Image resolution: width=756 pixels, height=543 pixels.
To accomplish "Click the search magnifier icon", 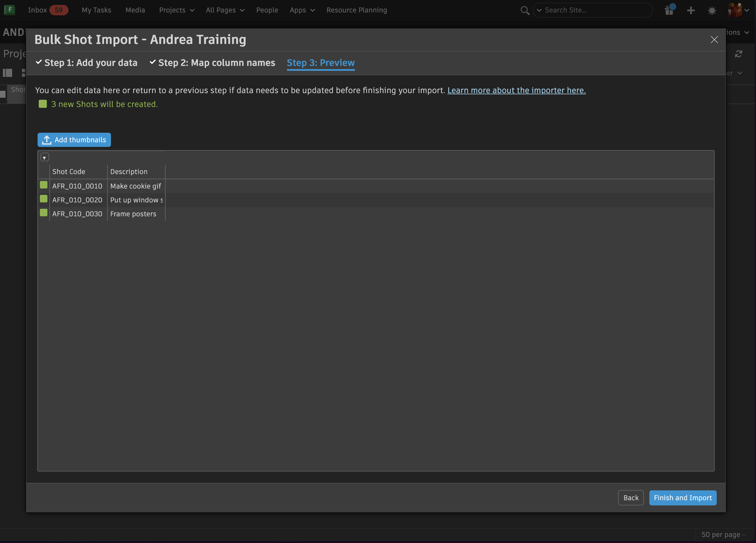I will pos(525,10).
